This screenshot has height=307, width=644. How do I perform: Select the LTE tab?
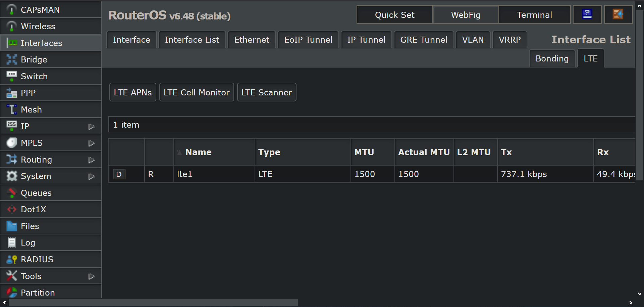coord(591,58)
